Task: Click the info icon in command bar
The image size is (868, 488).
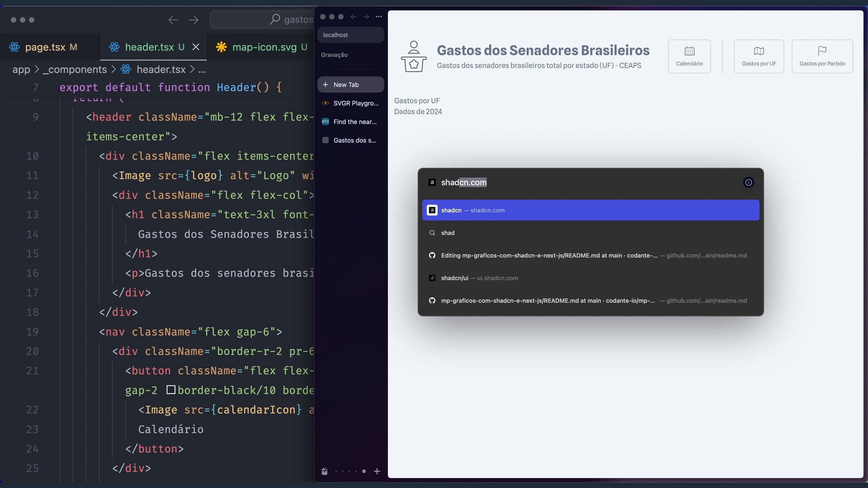Action: point(749,183)
